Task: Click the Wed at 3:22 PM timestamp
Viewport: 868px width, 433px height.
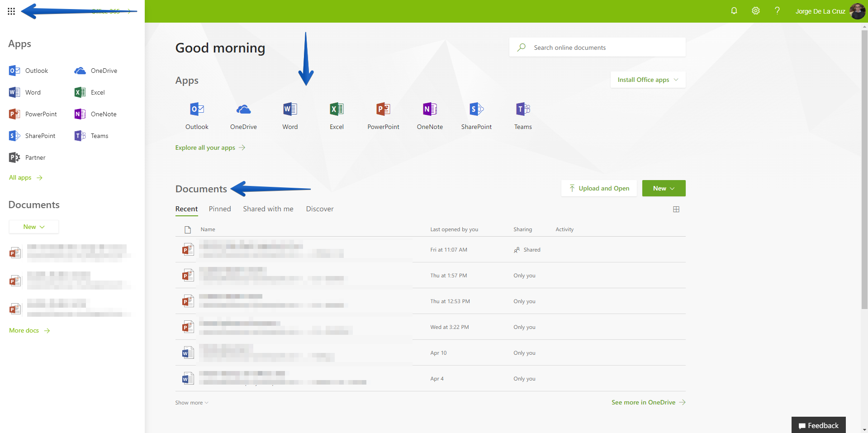Action: [x=450, y=327]
